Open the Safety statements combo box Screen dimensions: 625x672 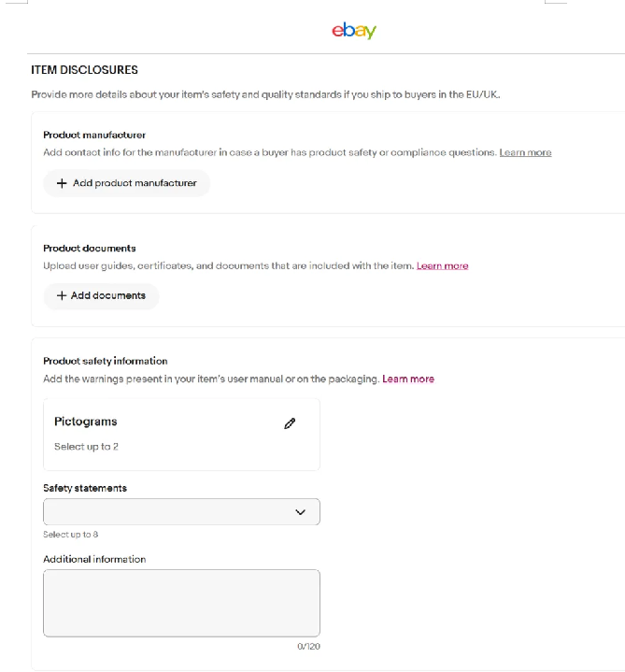[181, 512]
